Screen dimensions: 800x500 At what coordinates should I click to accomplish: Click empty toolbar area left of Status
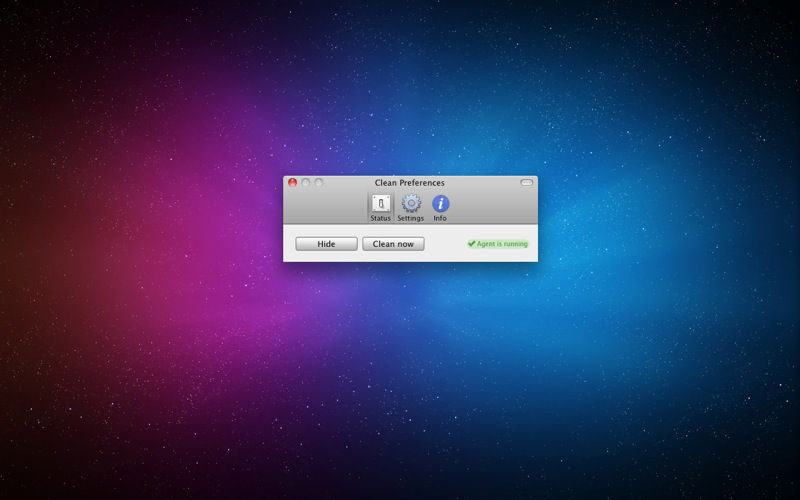click(x=326, y=207)
